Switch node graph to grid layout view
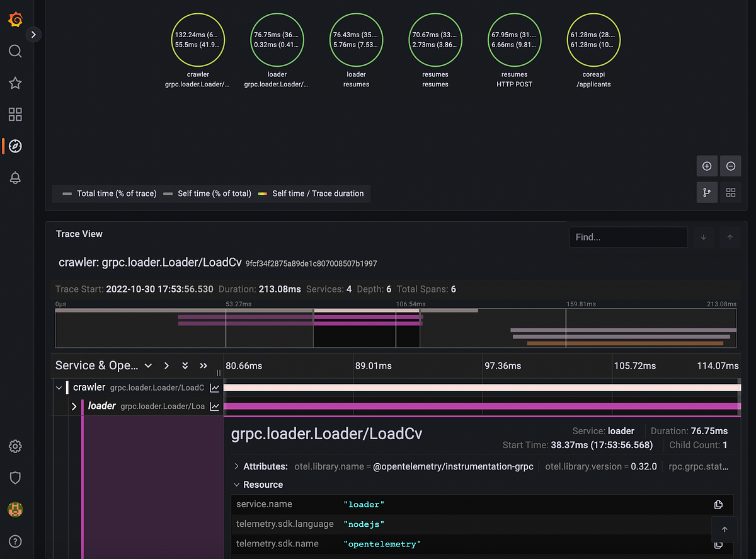This screenshot has height=559, width=756. coord(730,192)
